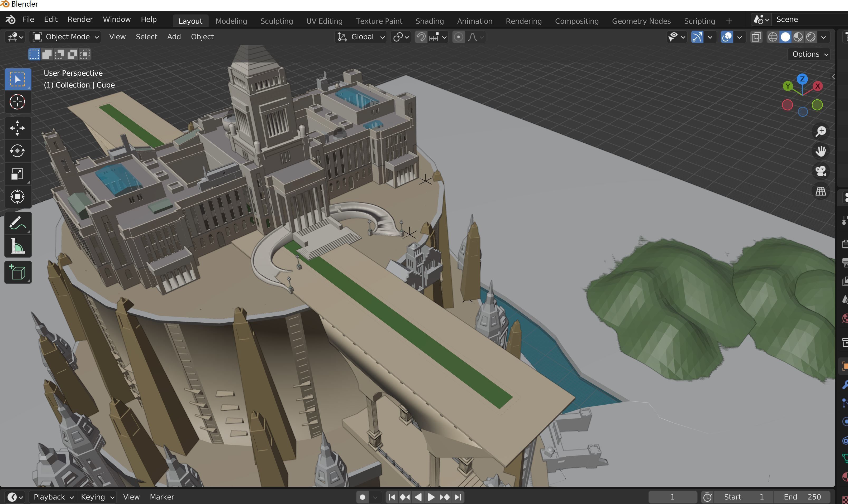Toggle viewport gizmos display
The height and width of the screenshot is (504, 848).
click(697, 37)
